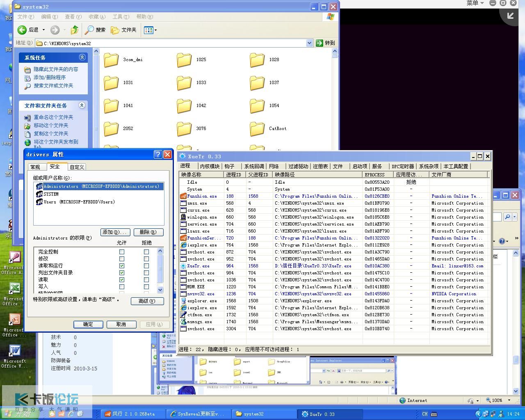Switch to 常规 tab in drivers properties
The image size is (525, 420).
[35, 167]
